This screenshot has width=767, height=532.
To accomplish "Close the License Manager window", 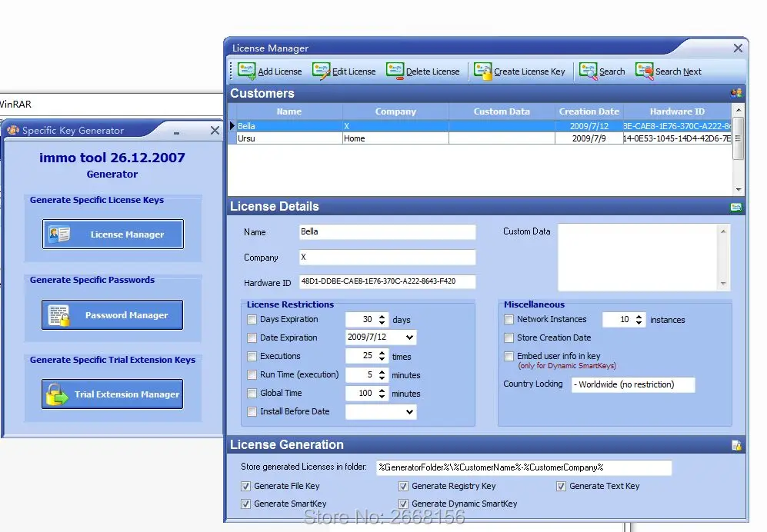I will [738, 48].
